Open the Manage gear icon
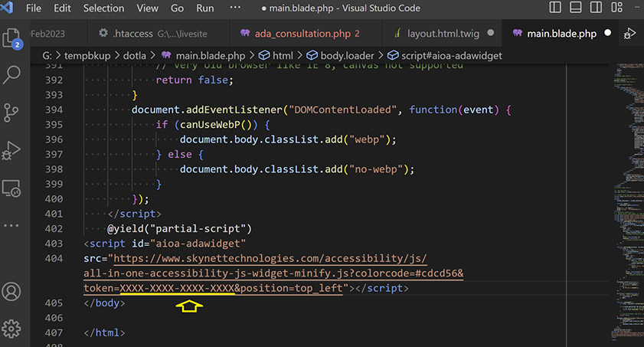644x347 pixels. (11, 329)
